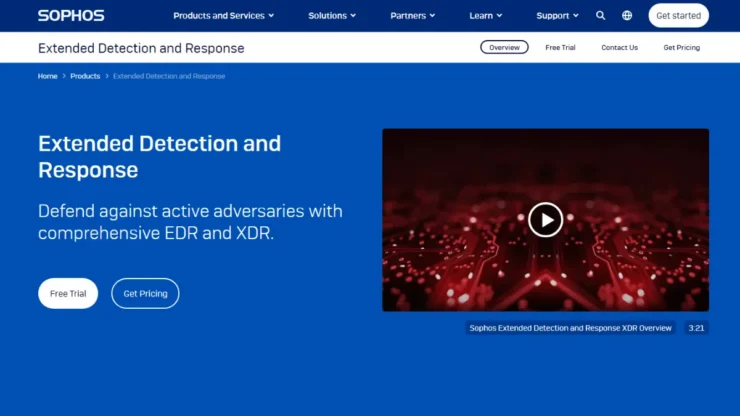Click the Get started button
Image resolution: width=740 pixels, height=416 pixels.
click(x=678, y=16)
